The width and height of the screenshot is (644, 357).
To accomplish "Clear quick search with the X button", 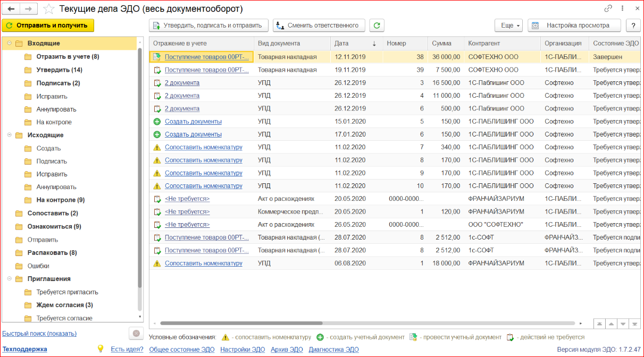I will [x=136, y=334].
